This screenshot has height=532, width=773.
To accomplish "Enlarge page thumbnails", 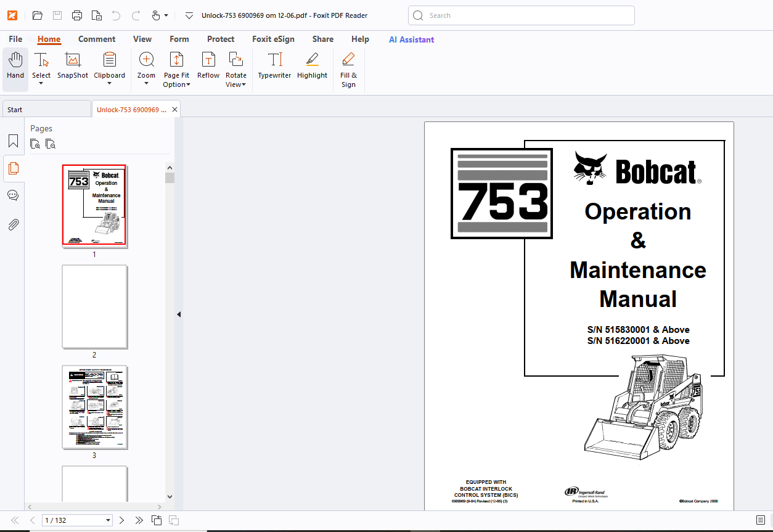I will click(x=36, y=144).
